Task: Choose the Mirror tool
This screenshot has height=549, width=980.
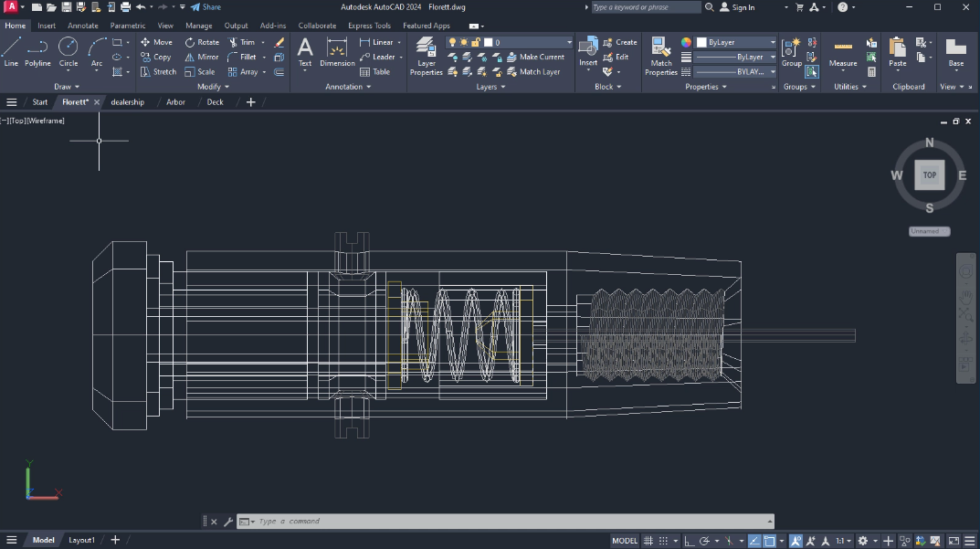Action: [x=201, y=57]
